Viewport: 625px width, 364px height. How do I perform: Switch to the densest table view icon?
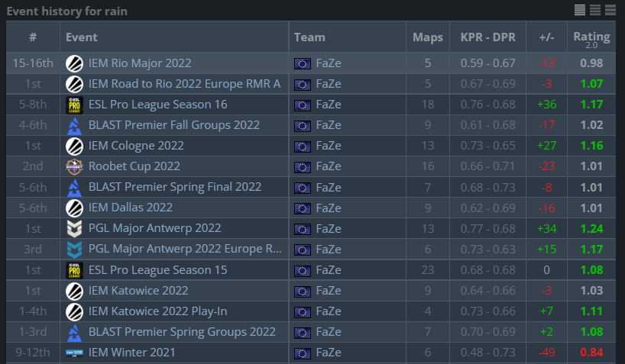tap(580, 10)
